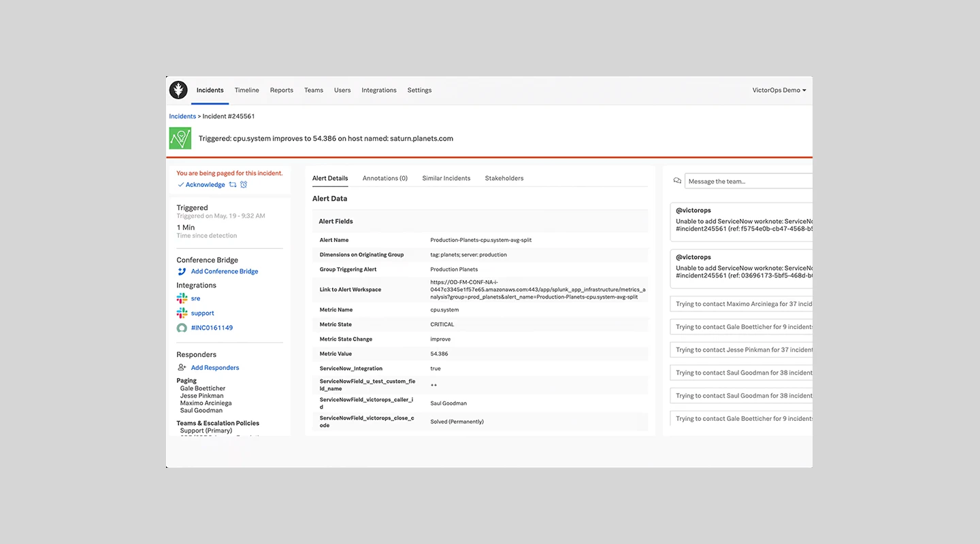Viewport: 980px width, 544px height.
Task: Click the Saul Goodman caller id value
Action: [448, 403]
